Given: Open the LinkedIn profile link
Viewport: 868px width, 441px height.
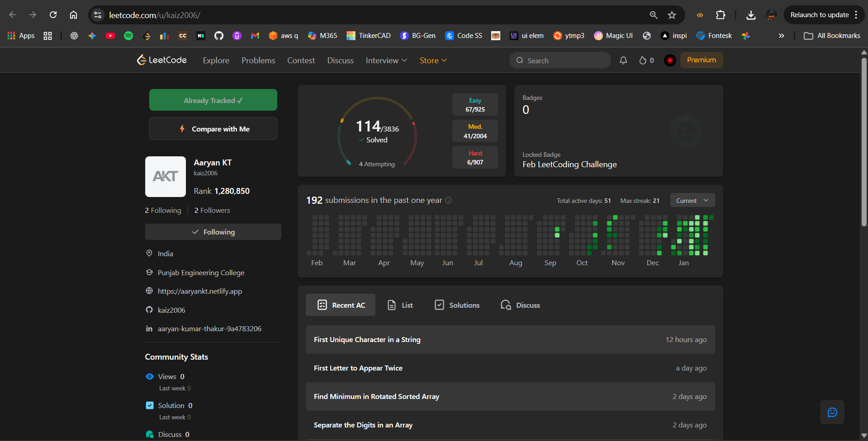Looking at the screenshot, I should [x=209, y=328].
